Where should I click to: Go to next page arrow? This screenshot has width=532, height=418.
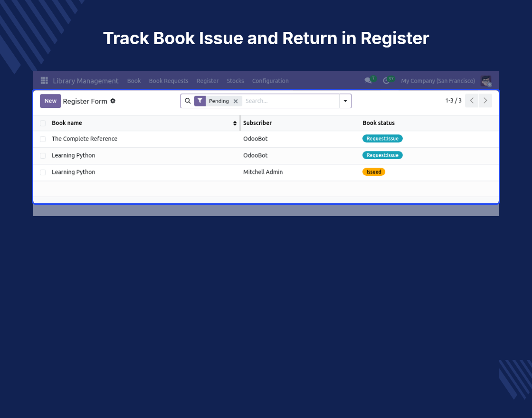tap(485, 100)
